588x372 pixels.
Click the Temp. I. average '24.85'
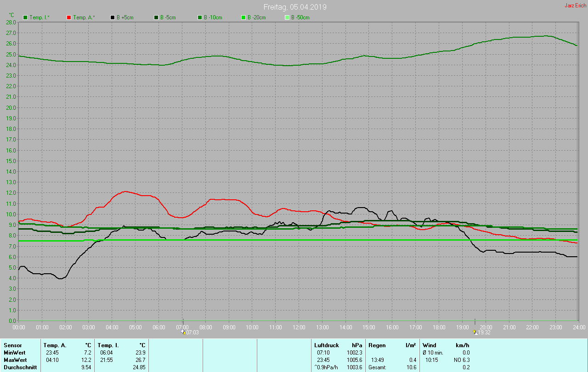139,367
